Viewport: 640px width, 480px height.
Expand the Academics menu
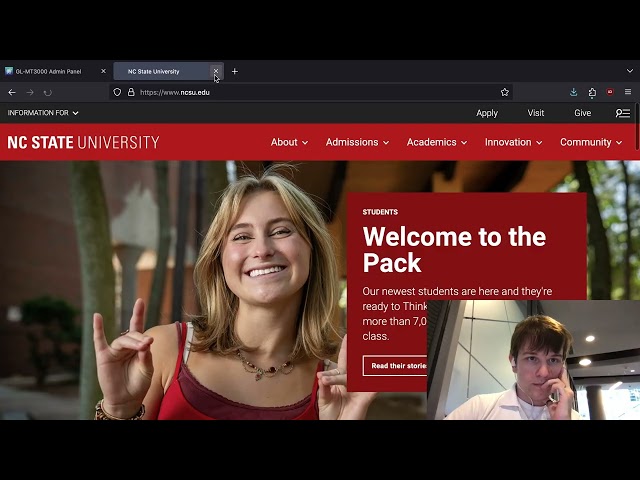point(437,142)
